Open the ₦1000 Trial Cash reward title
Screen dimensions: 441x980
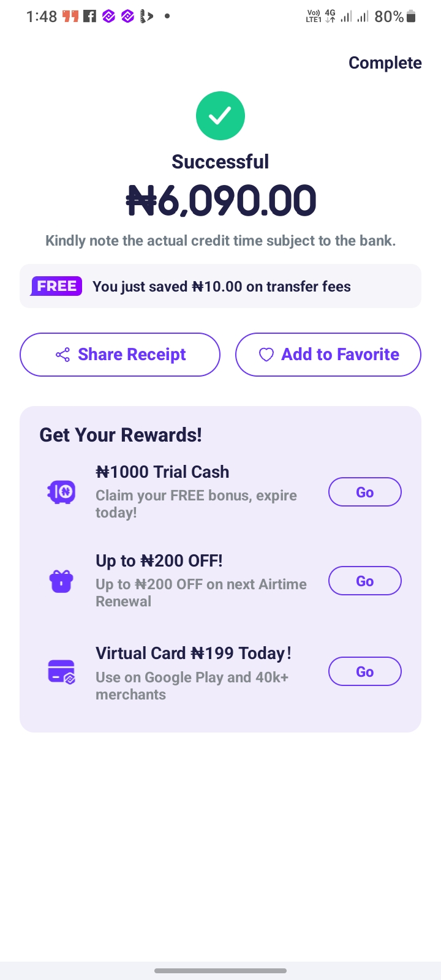[162, 472]
